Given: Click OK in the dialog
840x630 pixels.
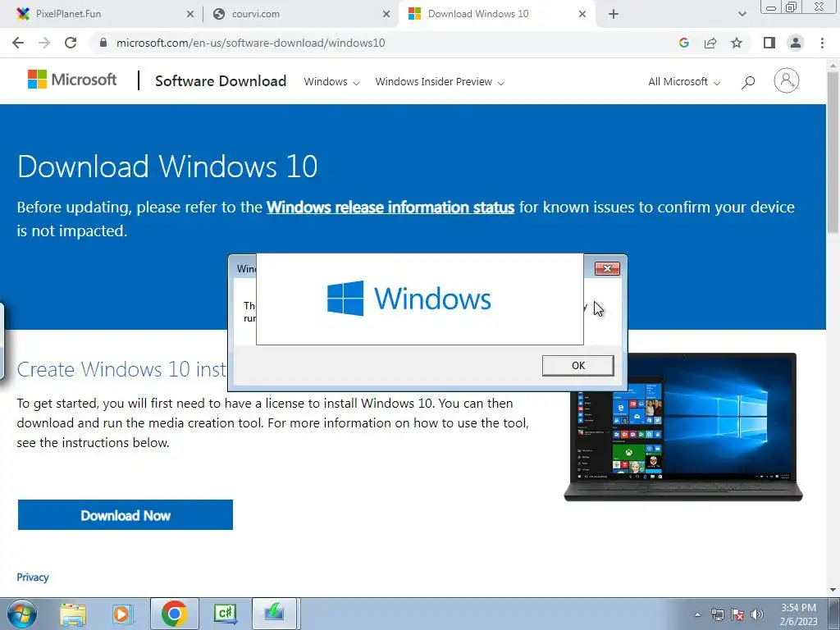Looking at the screenshot, I should pos(578,365).
